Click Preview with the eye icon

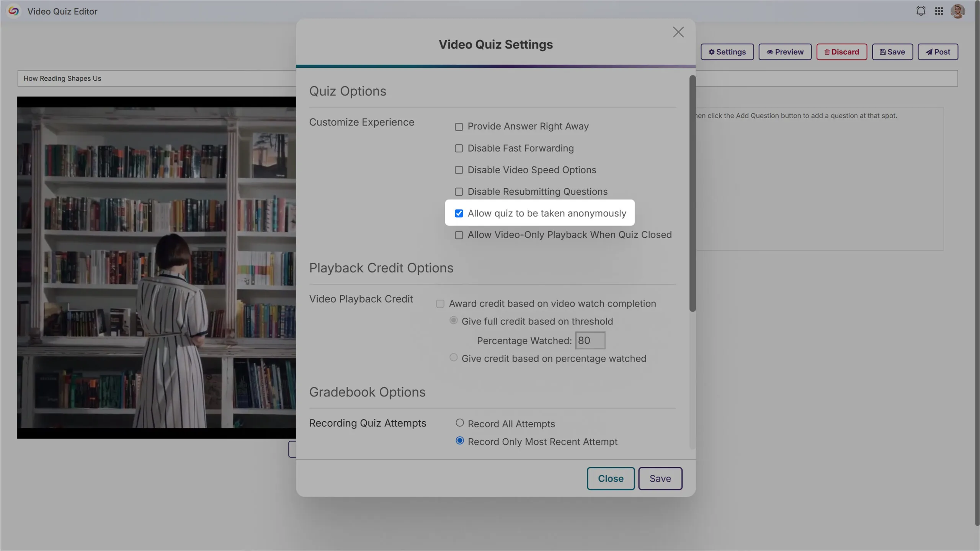784,52
